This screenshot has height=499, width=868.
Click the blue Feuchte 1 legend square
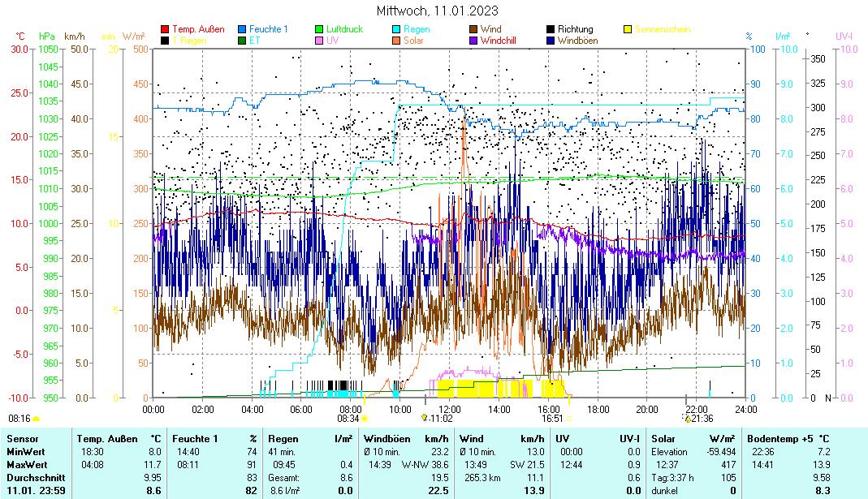click(x=243, y=29)
